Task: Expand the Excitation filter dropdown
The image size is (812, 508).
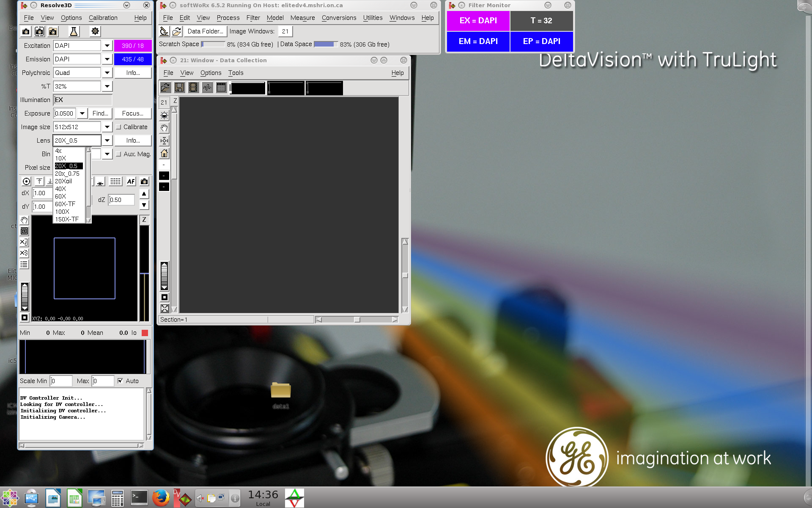Action: [x=107, y=46]
